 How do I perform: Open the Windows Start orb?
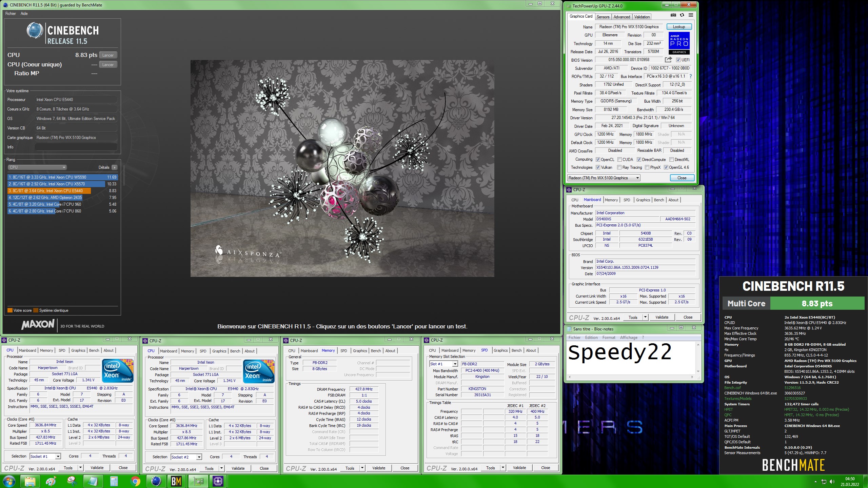tap(9, 481)
